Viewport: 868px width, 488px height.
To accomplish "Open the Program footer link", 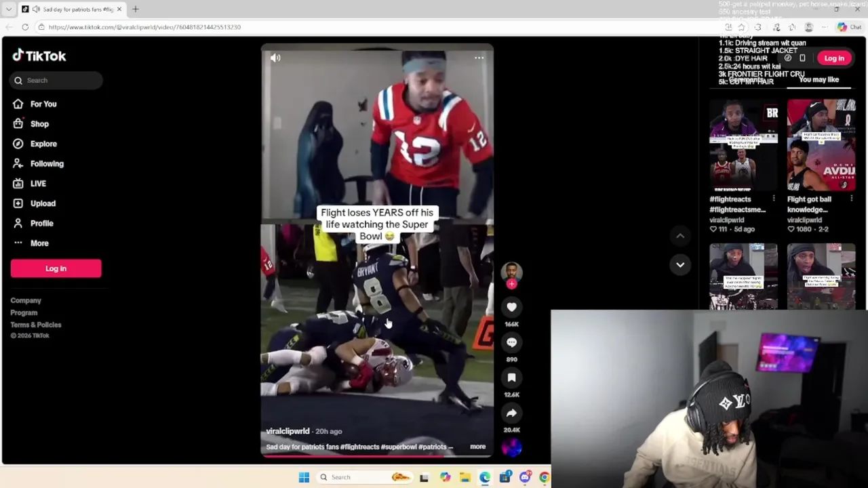I will (x=24, y=312).
